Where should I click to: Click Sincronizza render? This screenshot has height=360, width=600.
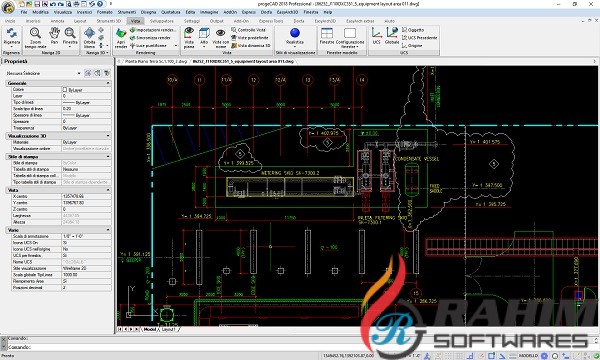[150, 38]
